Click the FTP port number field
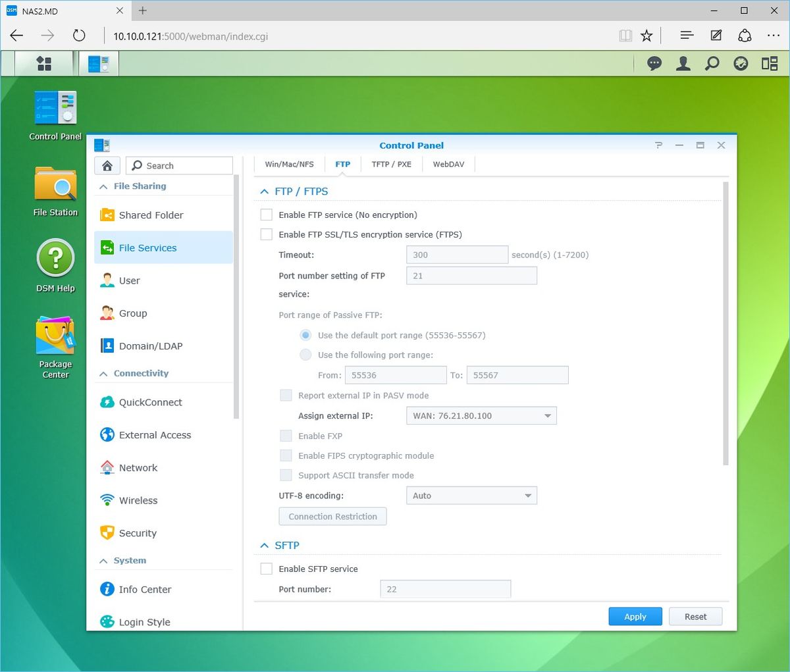 click(x=471, y=276)
